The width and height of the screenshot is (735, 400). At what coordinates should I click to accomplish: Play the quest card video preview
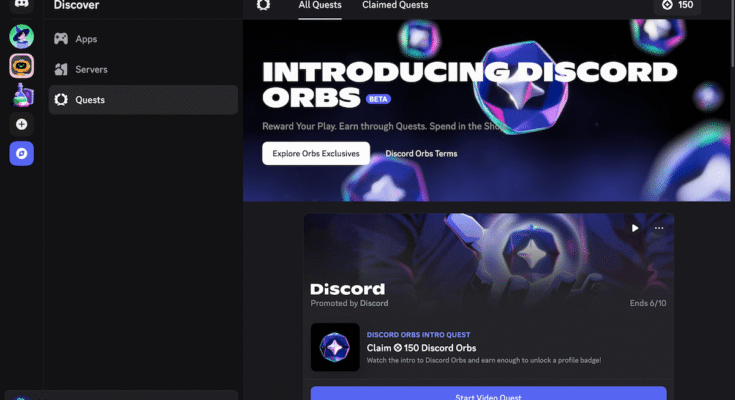point(635,228)
